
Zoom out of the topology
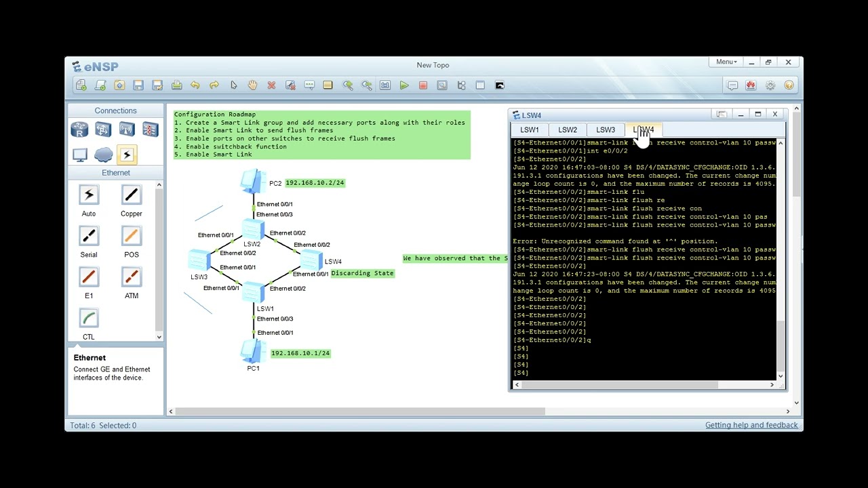tap(367, 85)
